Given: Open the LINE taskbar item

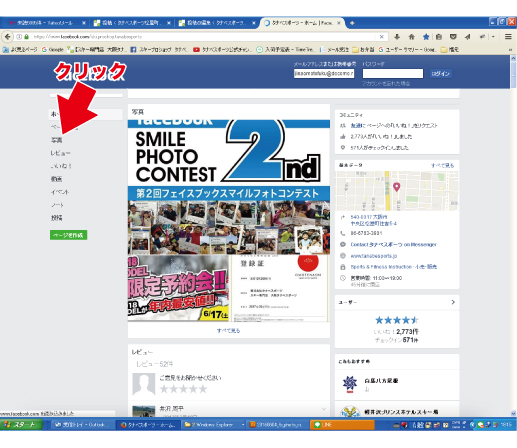Looking at the screenshot, I should 342,425.
